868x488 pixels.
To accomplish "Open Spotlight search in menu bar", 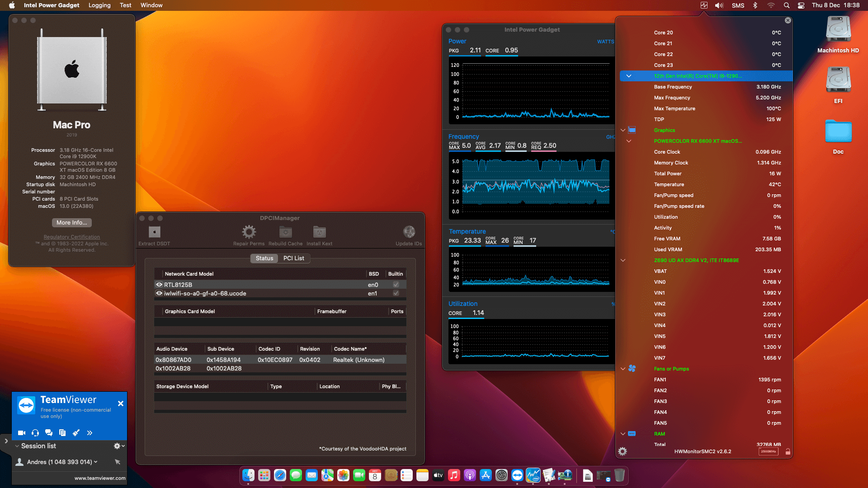I will click(787, 5).
